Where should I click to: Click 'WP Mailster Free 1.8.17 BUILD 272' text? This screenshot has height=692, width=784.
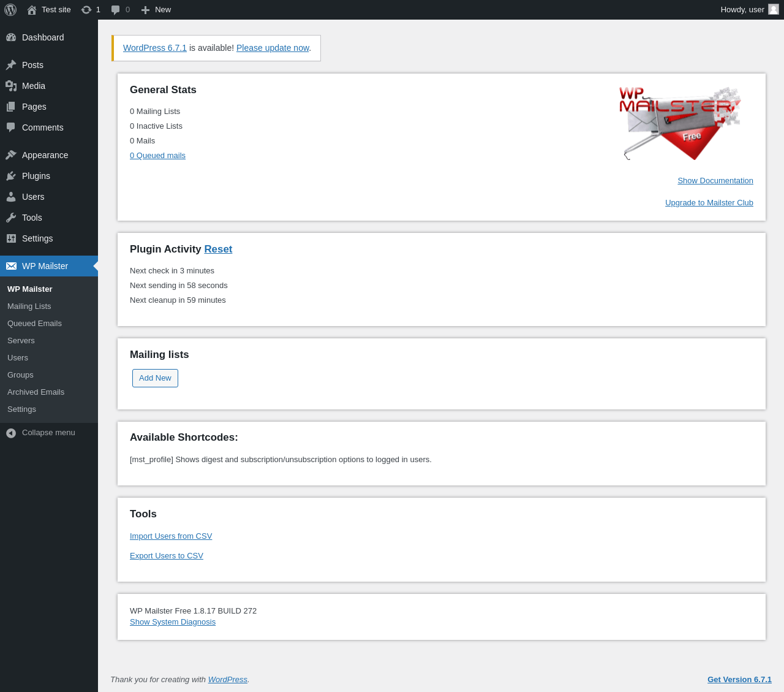pos(193,611)
